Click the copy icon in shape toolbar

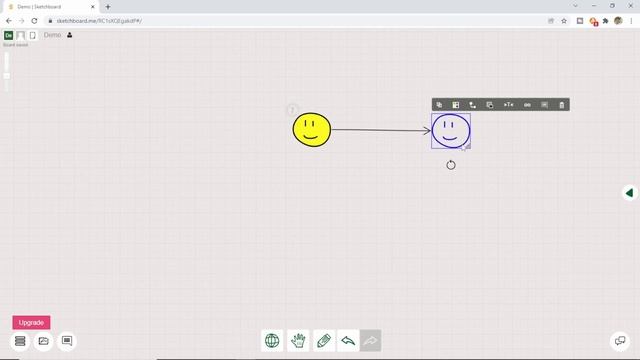pyautogui.click(x=439, y=105)
